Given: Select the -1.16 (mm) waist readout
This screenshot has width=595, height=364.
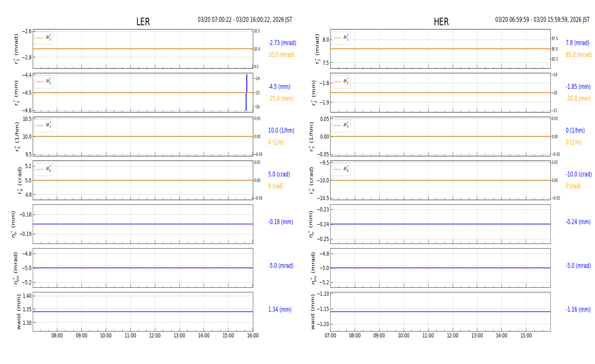Looking at the screenshot, I should click(578, 310).
